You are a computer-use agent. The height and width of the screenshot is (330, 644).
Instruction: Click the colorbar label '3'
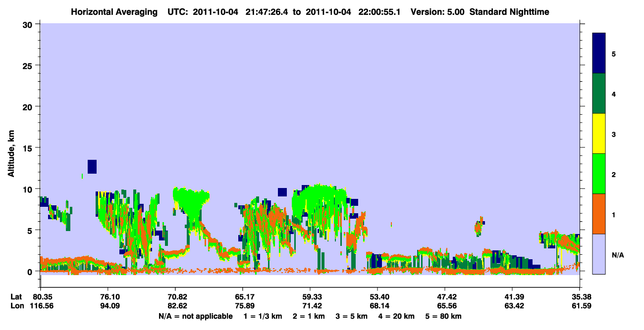pyautogui.click(x=613, y=134)
